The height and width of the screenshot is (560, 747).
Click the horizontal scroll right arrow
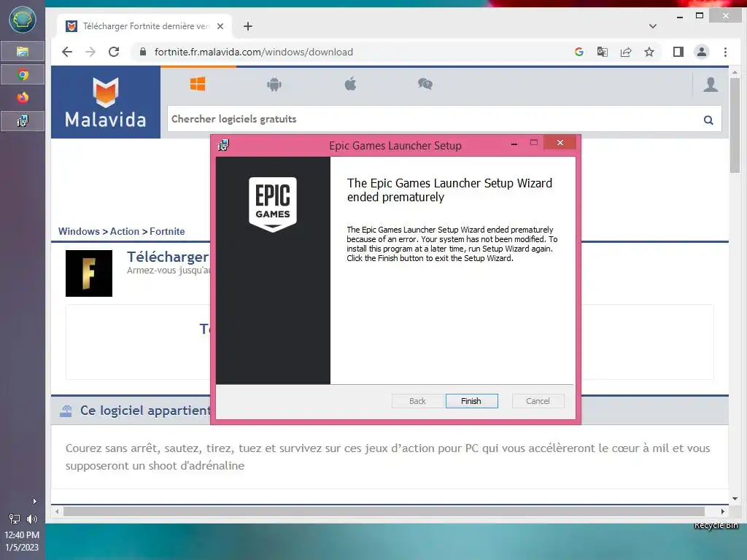723,511
